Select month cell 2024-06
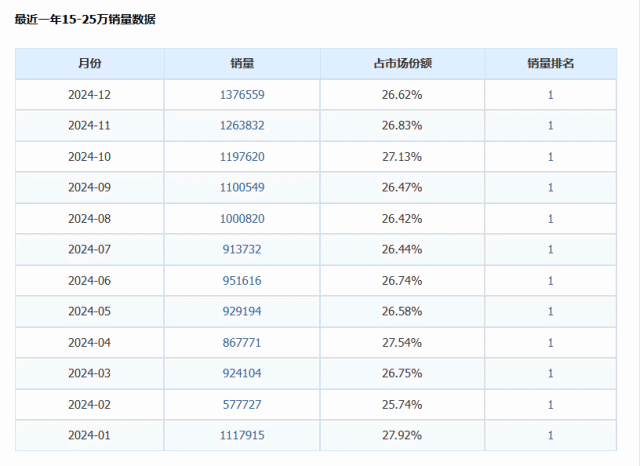 pos(89,281)
